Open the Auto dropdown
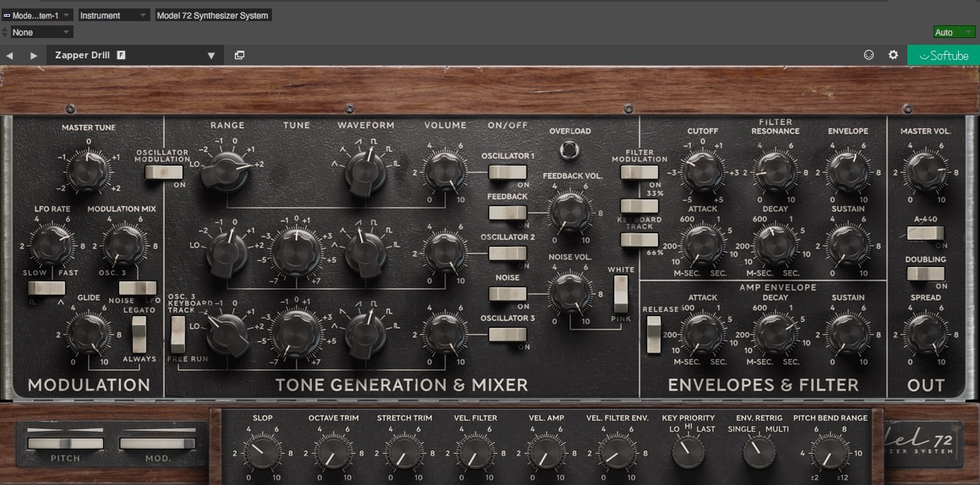 click(954, 32)
